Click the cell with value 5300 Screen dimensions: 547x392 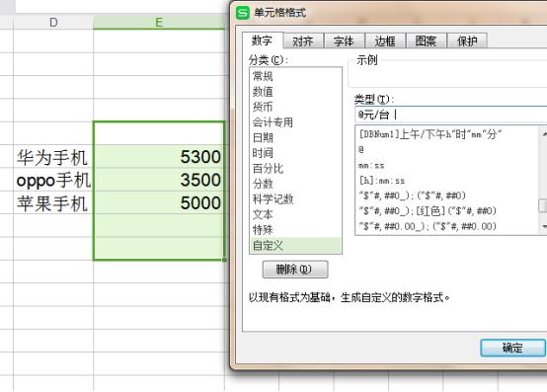click(159, 157)
